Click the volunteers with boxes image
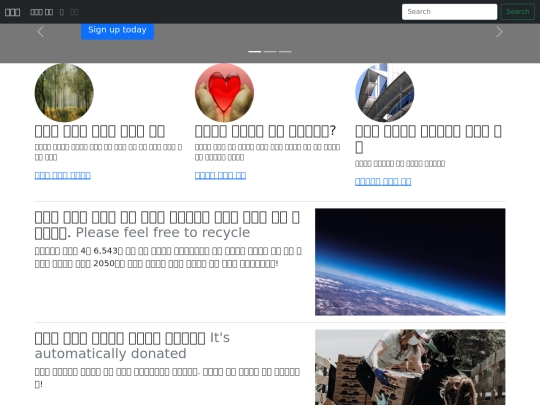This screenshot has width=540, height=405. [x=410, y=367]
